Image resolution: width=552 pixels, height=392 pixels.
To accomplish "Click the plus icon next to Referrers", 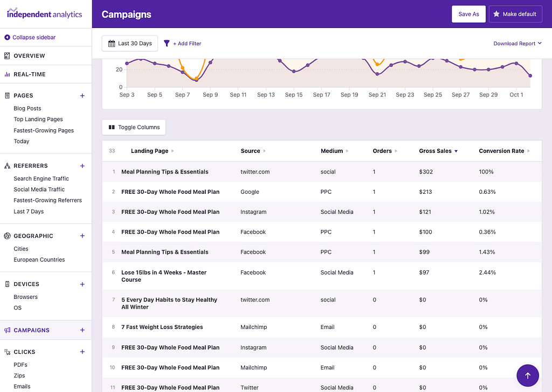I will 82,166.
